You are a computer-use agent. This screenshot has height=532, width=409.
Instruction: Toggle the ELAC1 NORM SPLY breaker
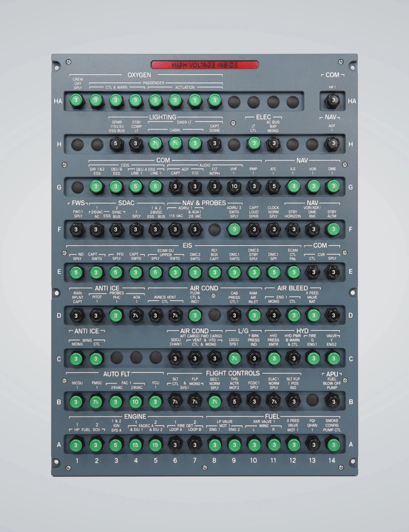(274, 402)
